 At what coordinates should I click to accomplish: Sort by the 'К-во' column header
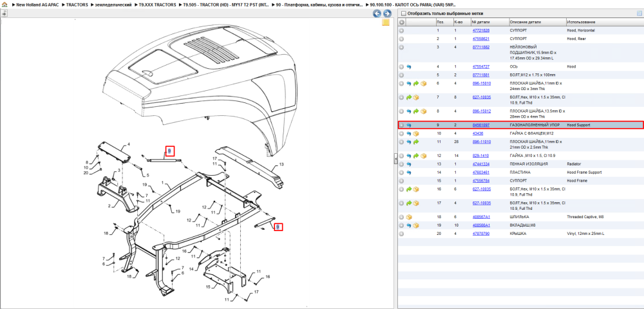pyautogui.click(x=461, y=22)
